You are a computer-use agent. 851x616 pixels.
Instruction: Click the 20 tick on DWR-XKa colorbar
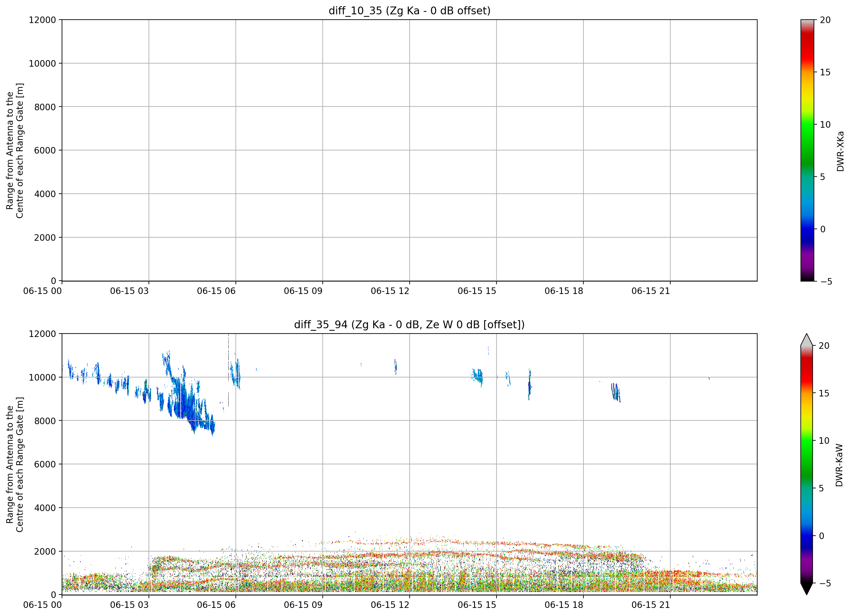pyautogui.click(x=825, y=20)
